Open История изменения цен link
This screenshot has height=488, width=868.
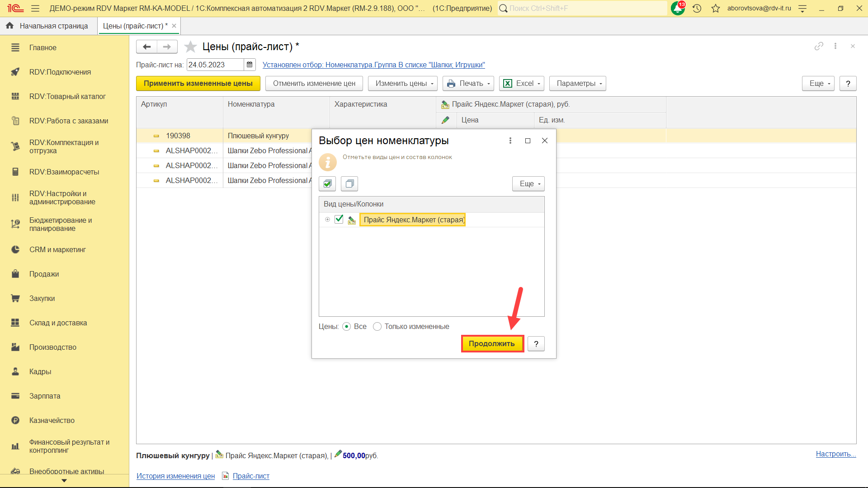[x=175, y=476]
